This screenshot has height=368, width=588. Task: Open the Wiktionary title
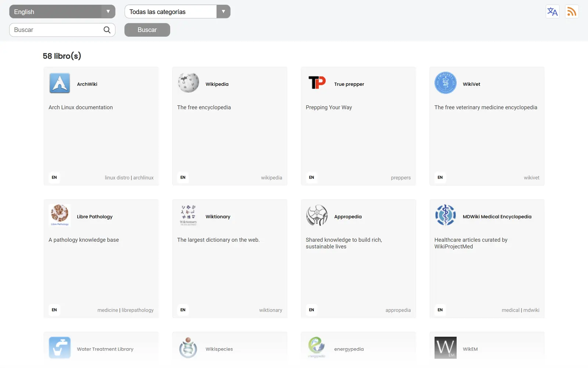[x=218, y=217]
